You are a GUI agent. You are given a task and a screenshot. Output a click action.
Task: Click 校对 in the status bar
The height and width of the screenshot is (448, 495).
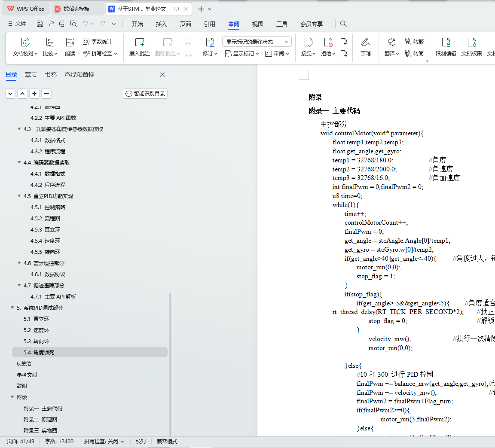coord(141,442)
